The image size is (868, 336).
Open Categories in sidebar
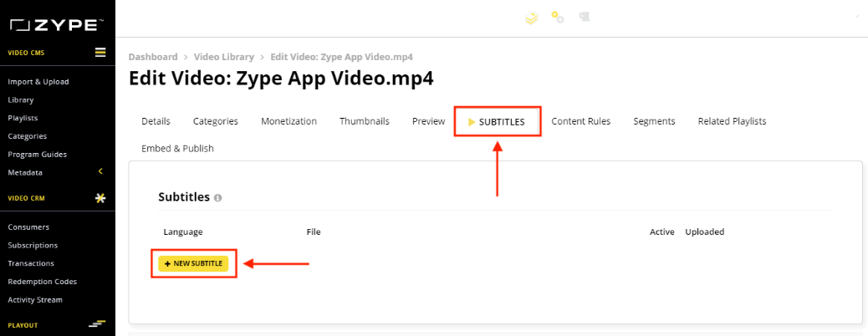pyautogui.click(x=27, y=136)
